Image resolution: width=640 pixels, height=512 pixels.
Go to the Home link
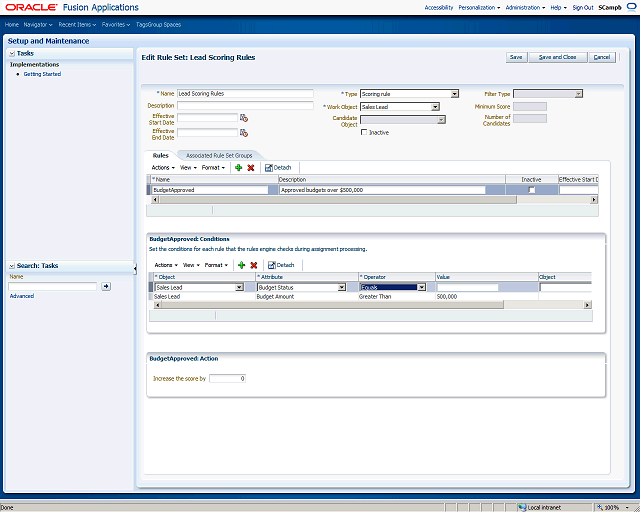click(12, 24)
